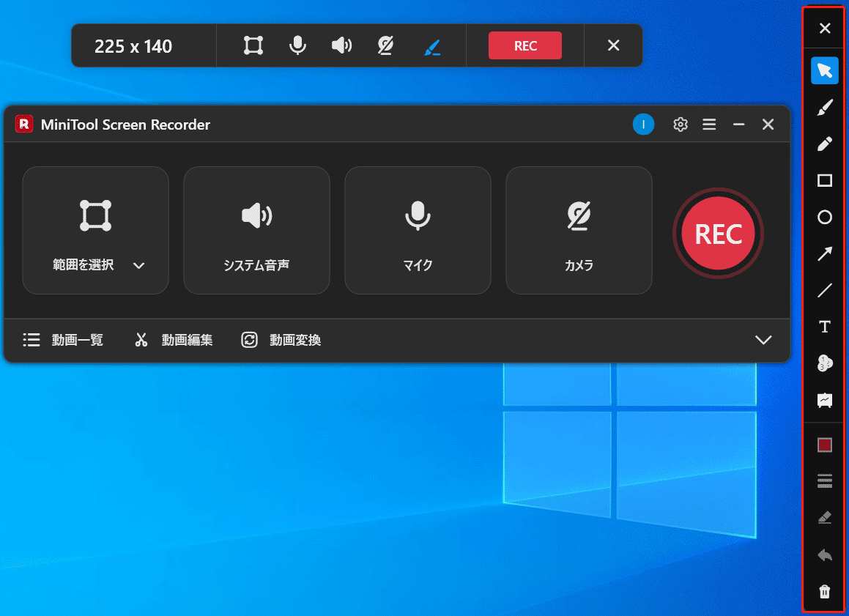849x616 pixels.
Task: Delete all annotations with trash icon
Action: [x=825, y=592]
